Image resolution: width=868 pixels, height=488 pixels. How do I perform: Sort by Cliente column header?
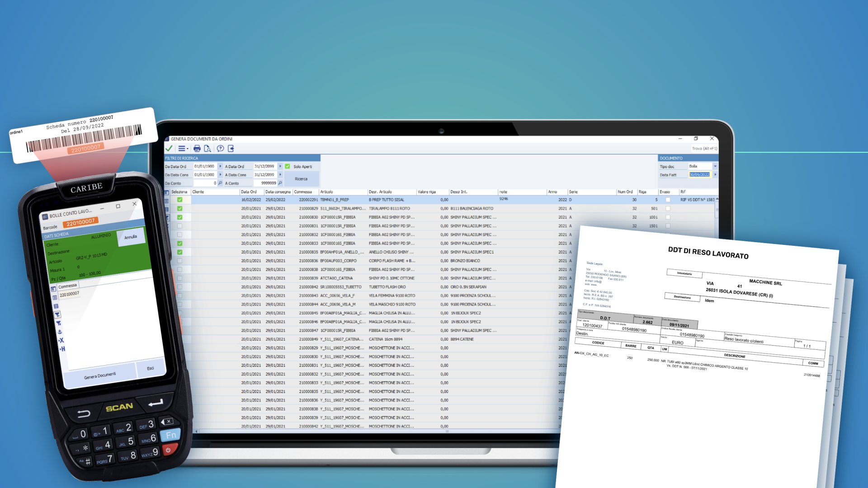click(215, 192)
